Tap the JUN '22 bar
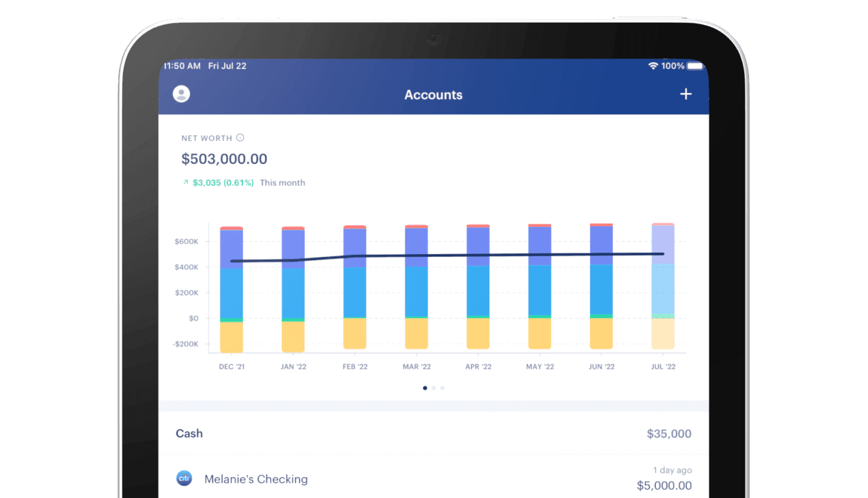Viewport: 868px width, 498px height. (x=601, y=286)
